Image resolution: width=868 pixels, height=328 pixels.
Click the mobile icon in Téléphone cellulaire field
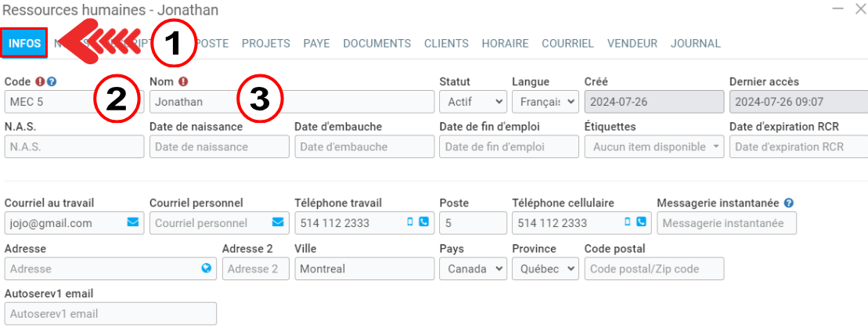pos(628,222)
